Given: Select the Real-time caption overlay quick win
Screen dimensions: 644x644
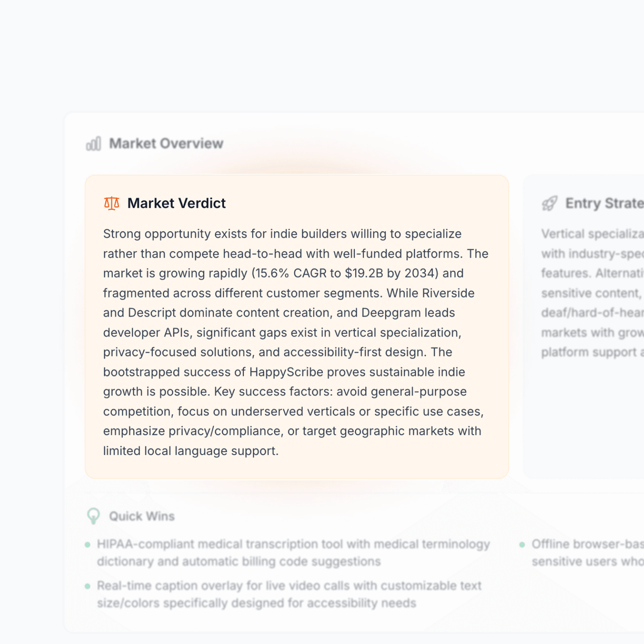Looking at the screenshot, I should (x=289, y=594).
